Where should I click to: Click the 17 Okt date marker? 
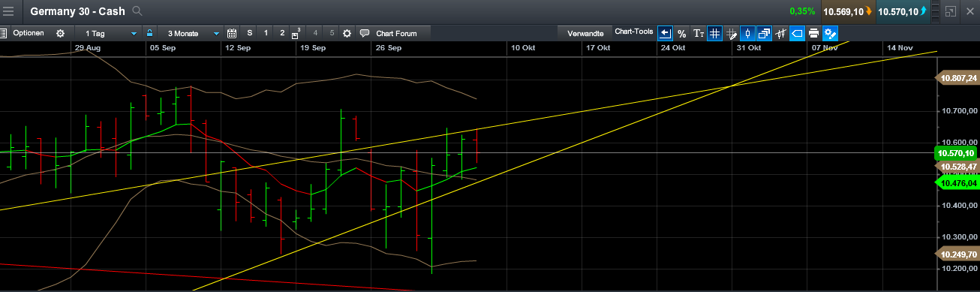click(598, 48)
